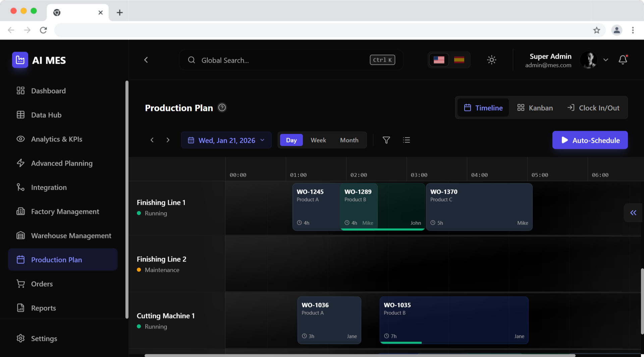Switch to the Timeline tab
Screen dimensions: 644x357
click(483, 108)
